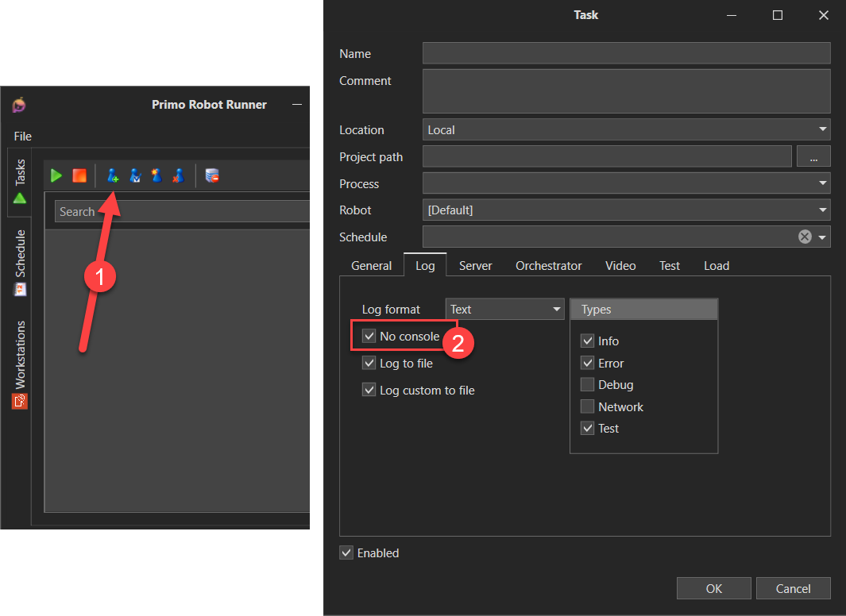
Task: Switch to the Orchestrator tab
Action: tap(549, 266)
